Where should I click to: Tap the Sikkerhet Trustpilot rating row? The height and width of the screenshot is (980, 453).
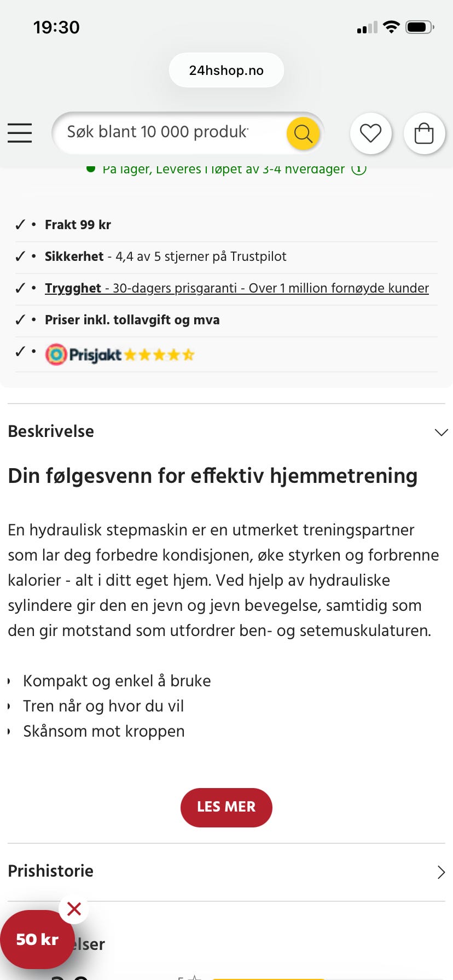pos(226,256)
